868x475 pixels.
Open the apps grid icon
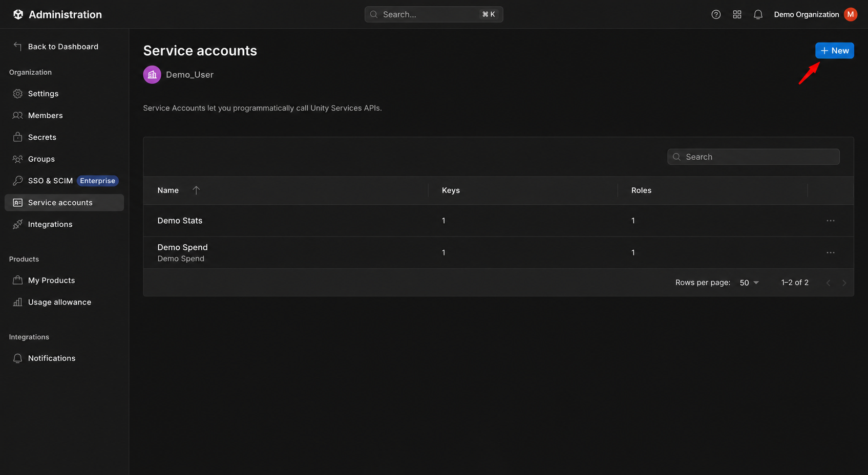tap(737, 14)
